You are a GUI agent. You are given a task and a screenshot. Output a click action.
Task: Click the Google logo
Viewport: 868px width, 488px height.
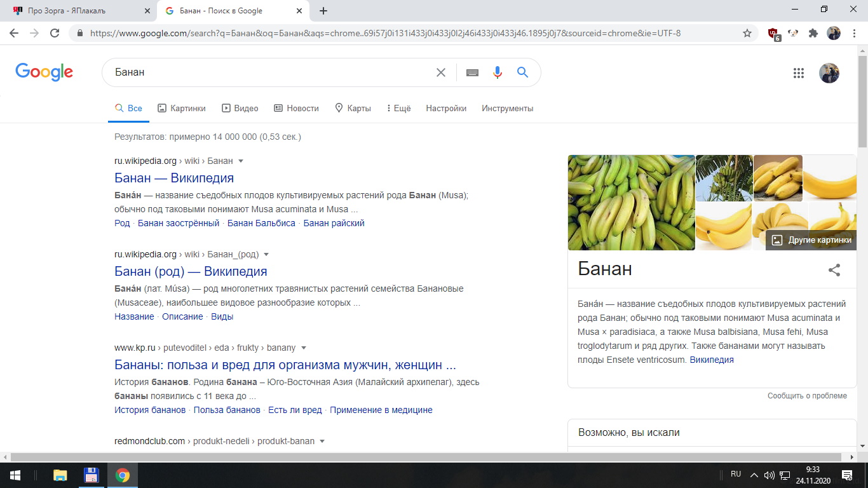coord(44,72)
